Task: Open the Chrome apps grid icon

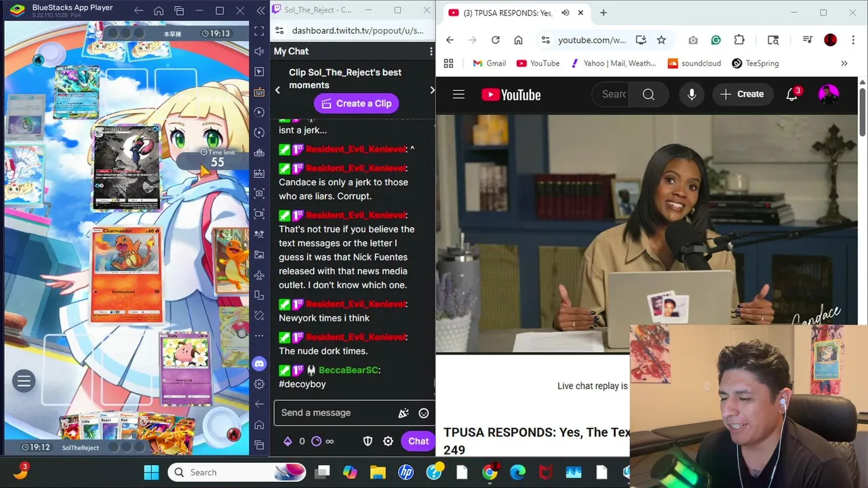Action: pyautogui.click(x=448, y=63)
